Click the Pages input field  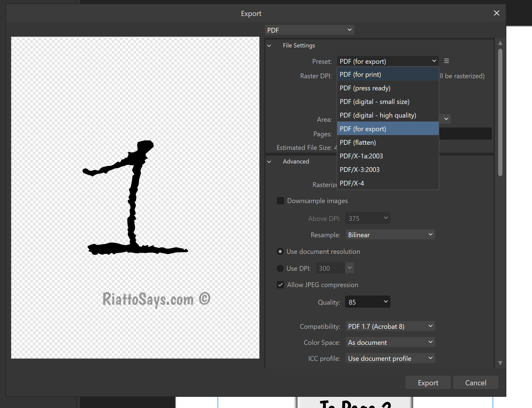(x=465, y=134)
